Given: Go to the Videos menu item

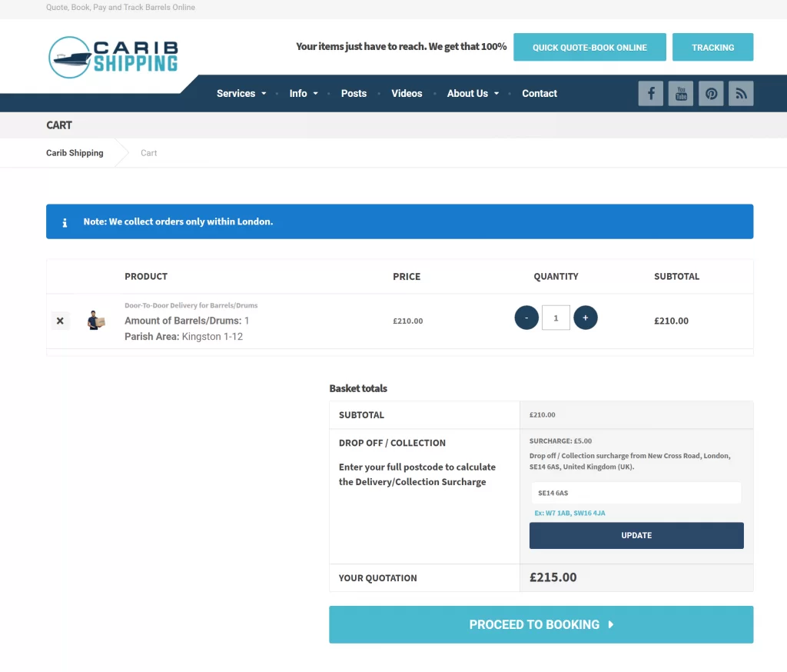Looking at the screenshot, I should (407, 94).
